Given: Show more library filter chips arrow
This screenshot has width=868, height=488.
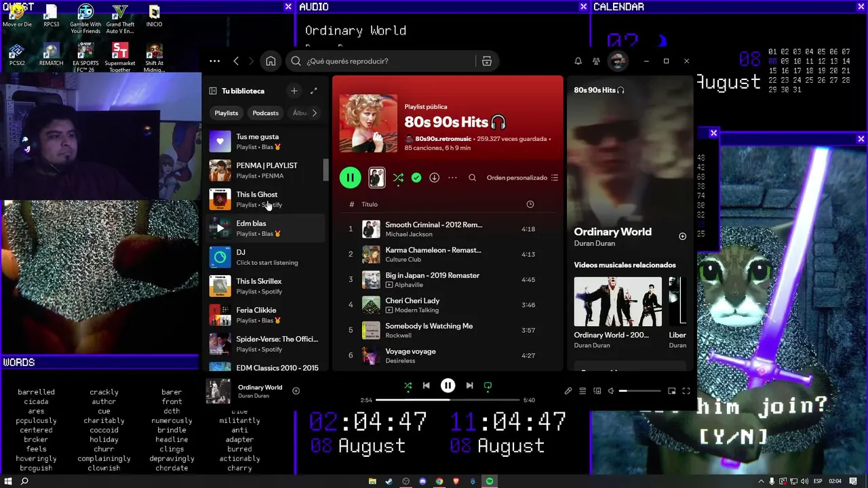Looking at the screenshot, I should click(x=314, y=113).
